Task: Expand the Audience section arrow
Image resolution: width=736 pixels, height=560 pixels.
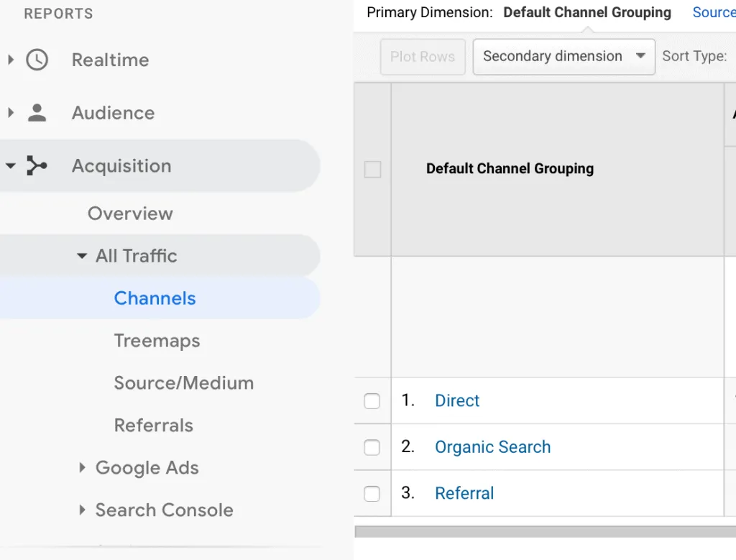Action: [x=10, y=113]
